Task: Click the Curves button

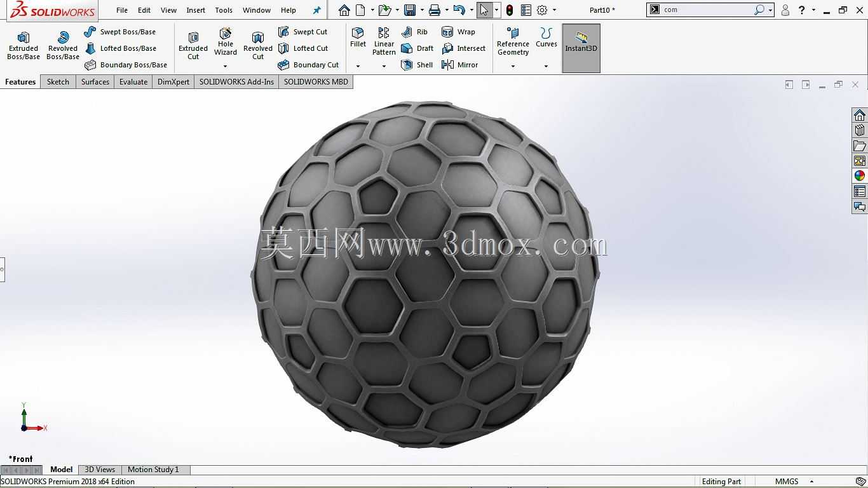Action: tap(546, 37)
